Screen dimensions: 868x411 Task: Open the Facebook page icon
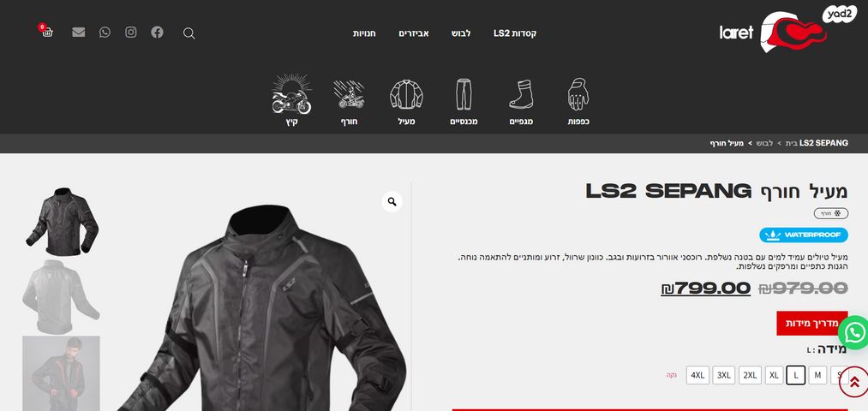[x=157, y=32]
